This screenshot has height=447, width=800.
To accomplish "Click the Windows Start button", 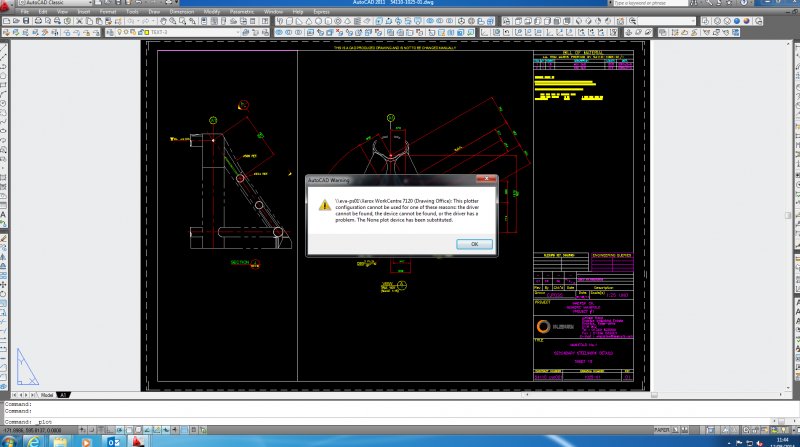I will point(7,440).
